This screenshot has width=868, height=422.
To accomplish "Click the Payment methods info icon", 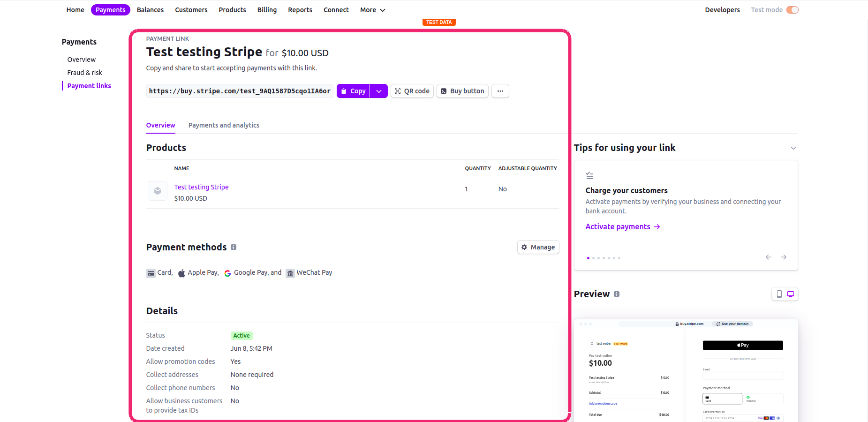I will (x=234, y=247).
